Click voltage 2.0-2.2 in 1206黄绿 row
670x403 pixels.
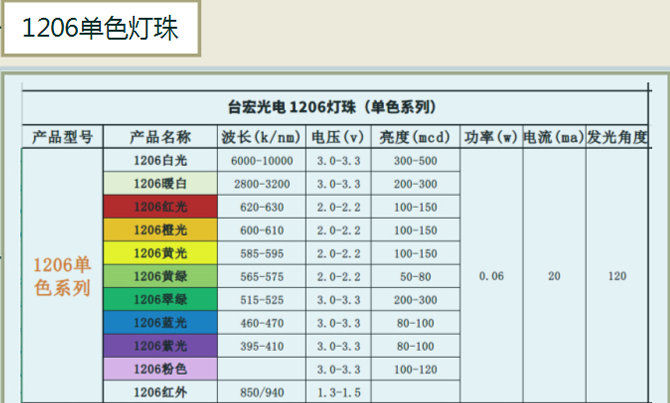(338, 276)
